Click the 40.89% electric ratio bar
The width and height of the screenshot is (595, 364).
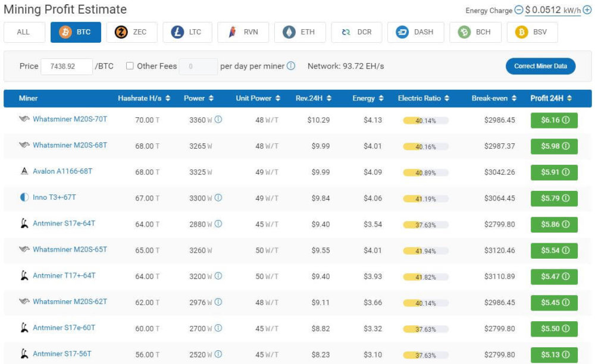pyautogui.click(x=426, y=173)
